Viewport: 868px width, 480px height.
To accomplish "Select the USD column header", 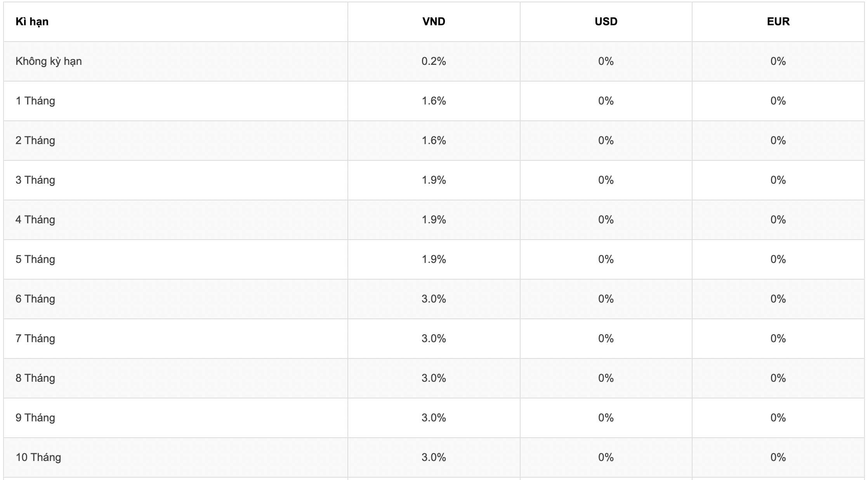I will 606,22.
